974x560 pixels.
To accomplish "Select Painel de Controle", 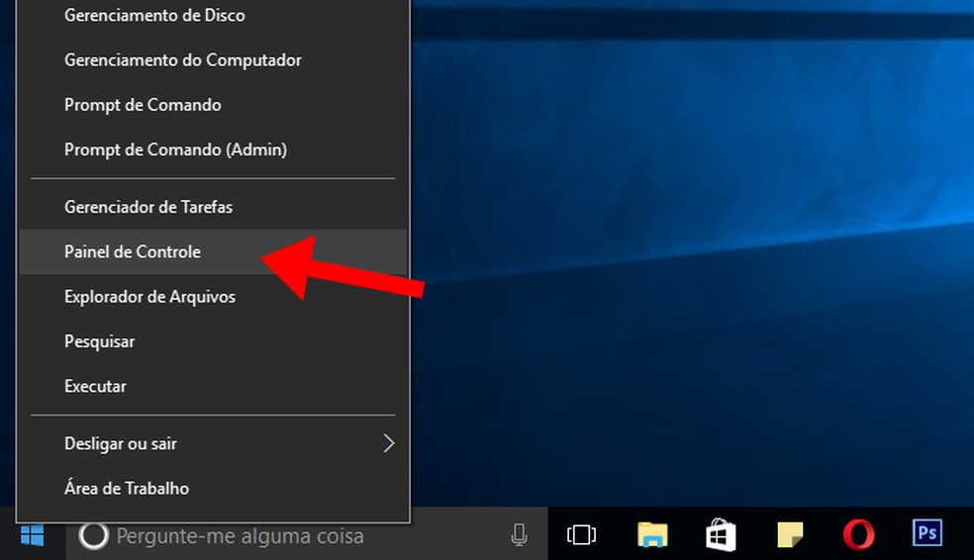I will [213, 251].
